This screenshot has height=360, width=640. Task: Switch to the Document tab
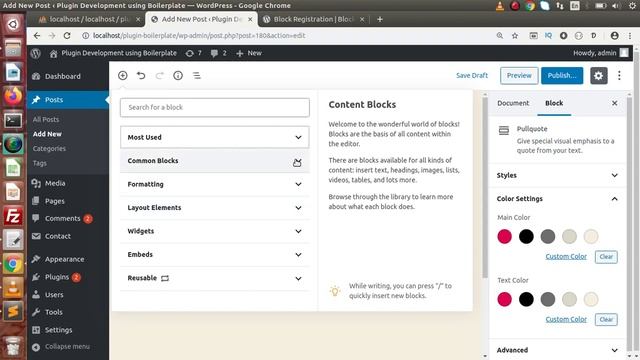click(x=513, y=103)
